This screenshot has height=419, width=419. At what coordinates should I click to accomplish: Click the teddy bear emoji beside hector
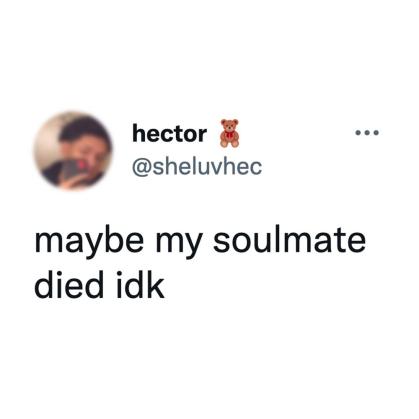point(230,133)
